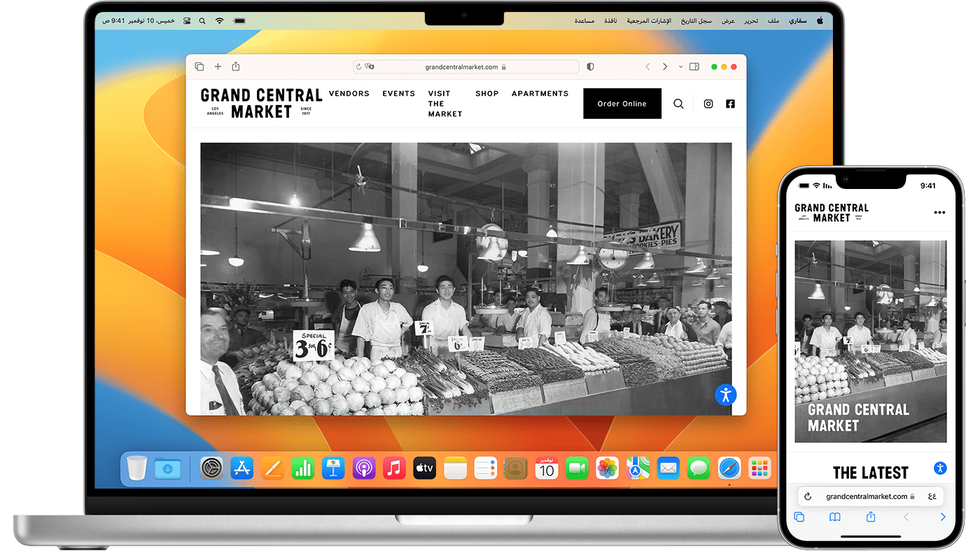This screenshot has height=560, width=980.
Task: Click the date and time in menu bar
Action: click(x=139, y=21)
